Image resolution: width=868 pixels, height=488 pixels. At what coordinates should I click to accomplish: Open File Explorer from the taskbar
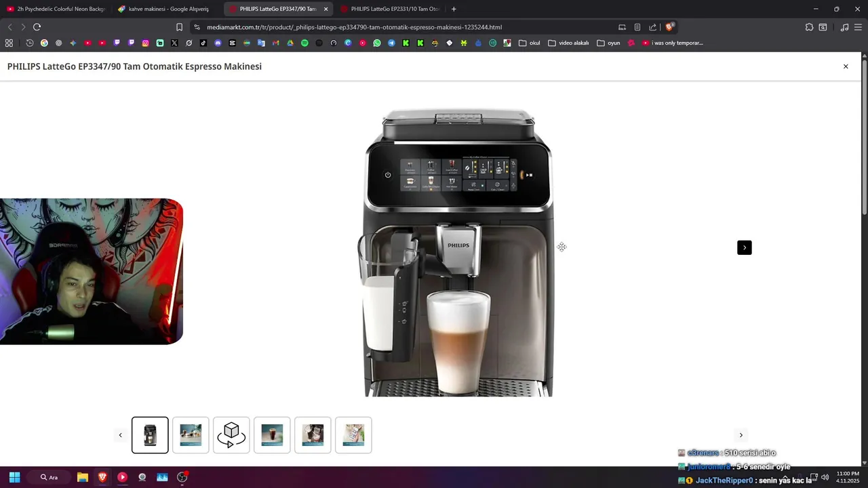[x=83, y=477]
